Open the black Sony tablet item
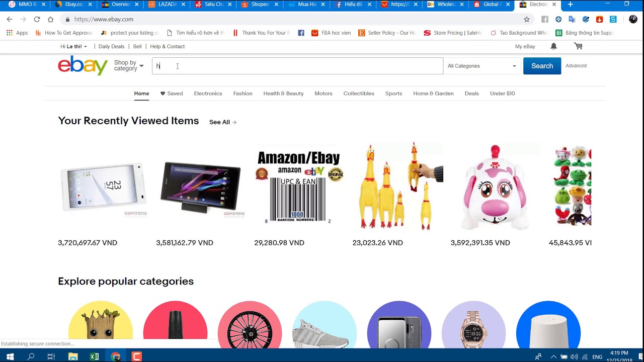644x362 pixels. click(x=201, y=187)
